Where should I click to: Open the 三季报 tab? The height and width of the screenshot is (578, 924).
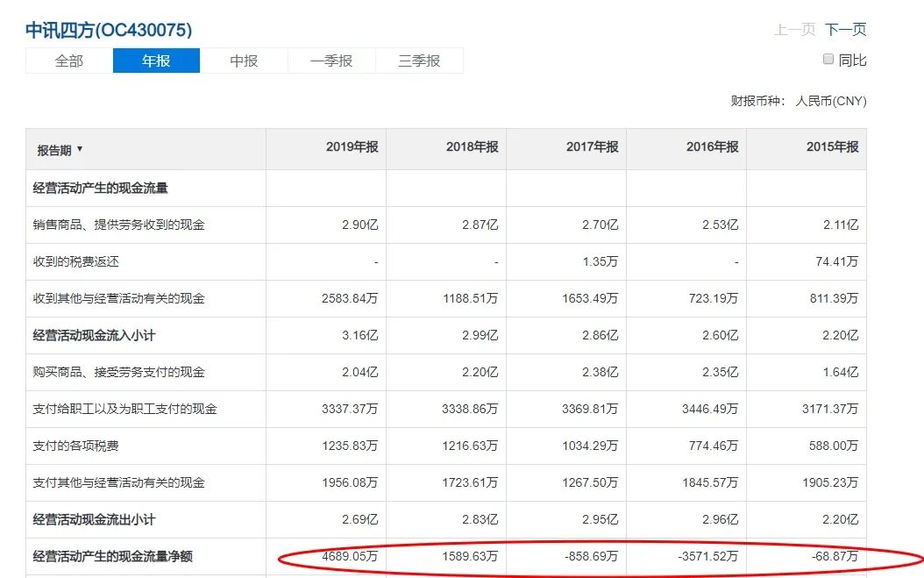coord(419,61)
